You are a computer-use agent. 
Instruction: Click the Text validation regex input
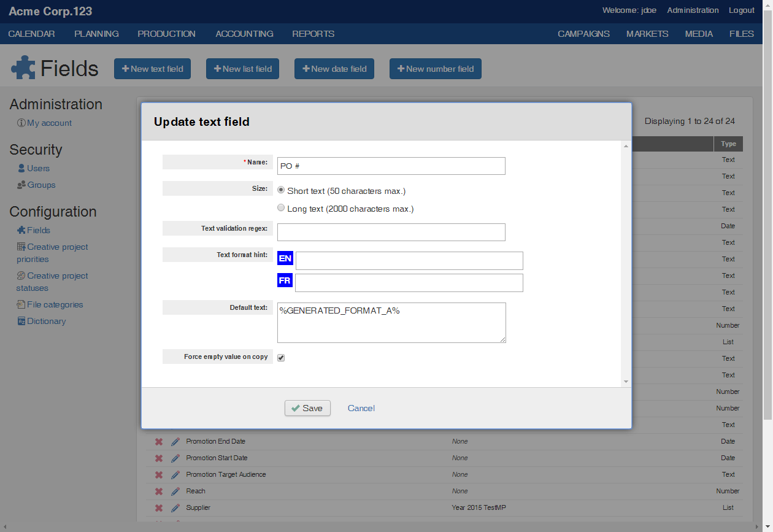click(391, 232)
